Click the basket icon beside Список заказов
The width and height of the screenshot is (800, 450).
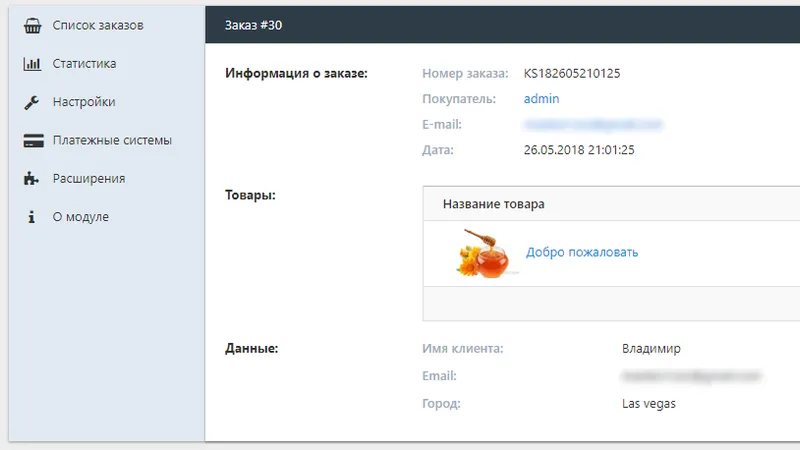point(32,25)
